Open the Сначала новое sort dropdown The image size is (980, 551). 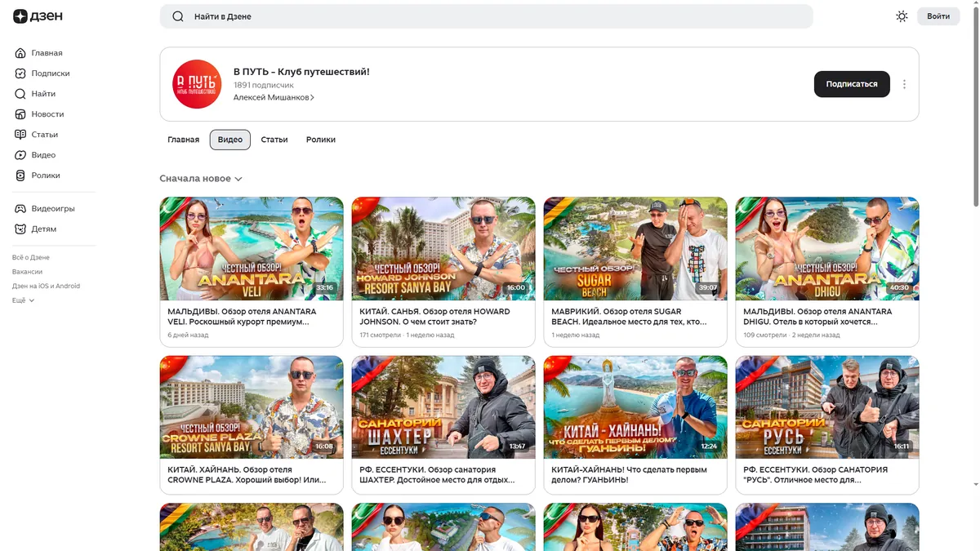[201, 179]
